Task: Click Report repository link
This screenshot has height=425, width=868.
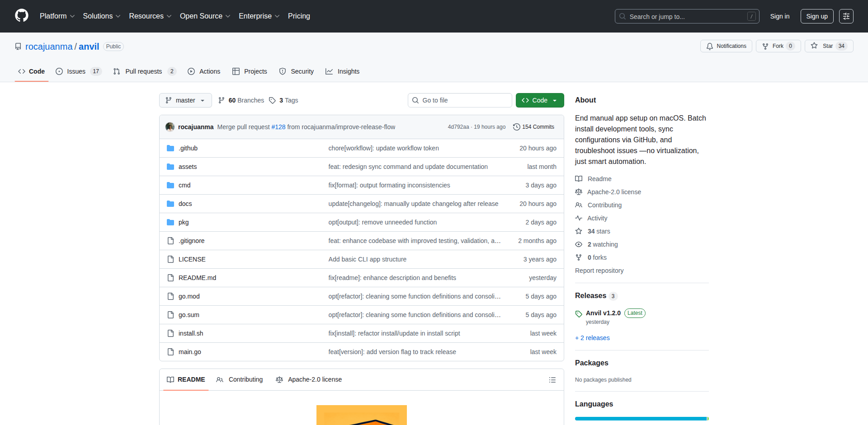Action: tap(599, 271)
